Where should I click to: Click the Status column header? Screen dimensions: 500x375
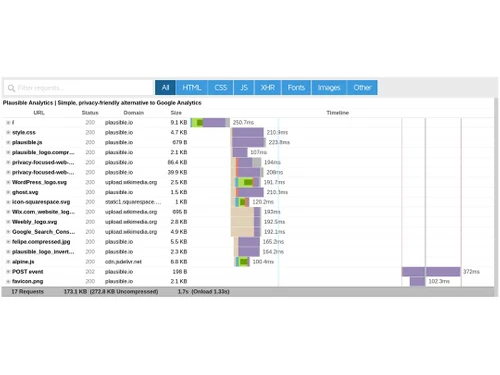tap(90, 113)
